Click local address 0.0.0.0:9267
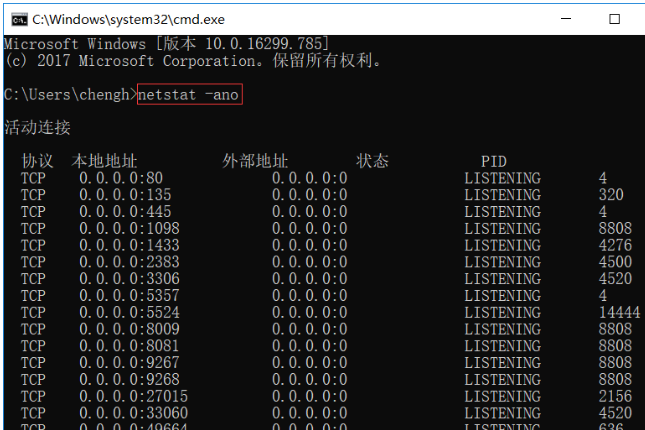Screen dimensions: 645x430 click(129, 363)
